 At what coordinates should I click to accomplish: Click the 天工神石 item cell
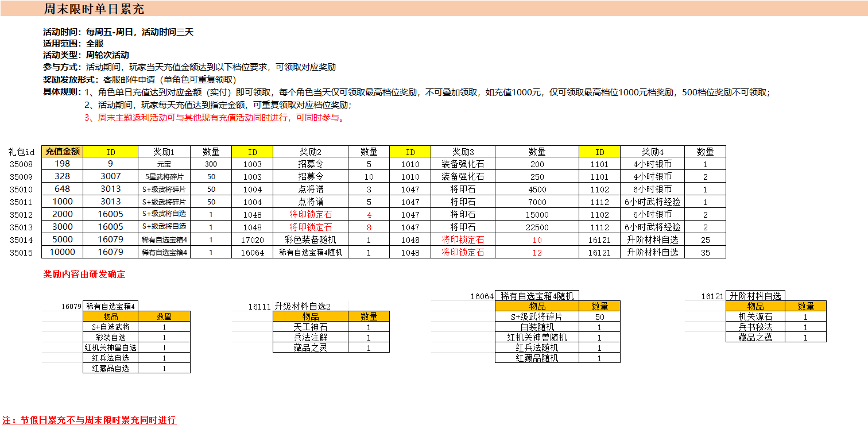tap(310, 327)
